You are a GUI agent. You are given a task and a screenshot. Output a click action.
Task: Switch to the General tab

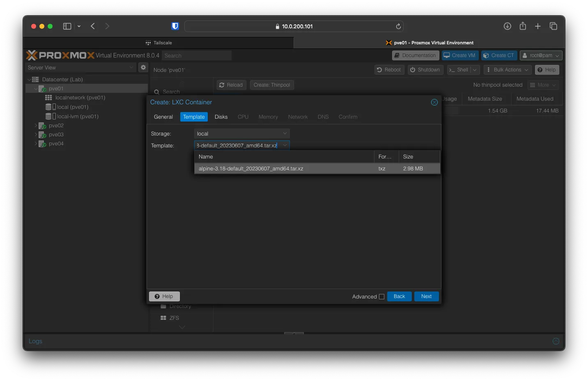coord(163,117)
